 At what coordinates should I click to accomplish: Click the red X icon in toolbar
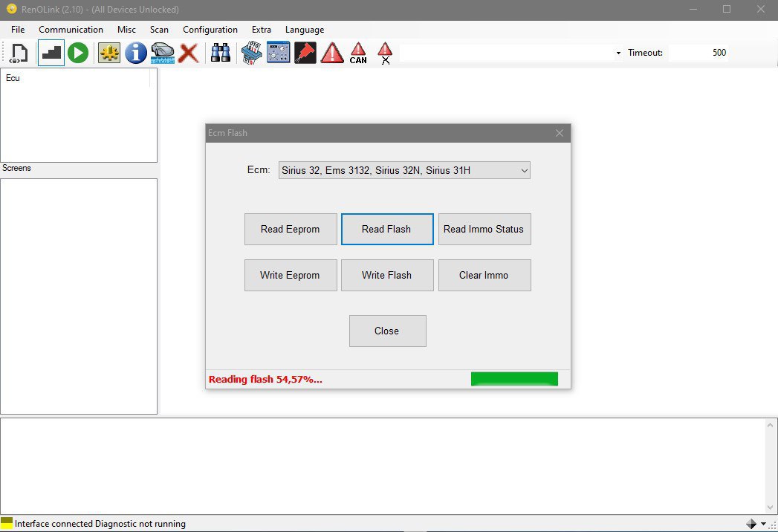(x=189, y=53)
